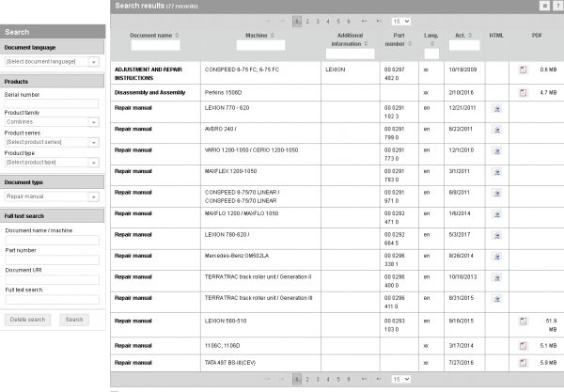Screen dimensions: 564x392
Task: Go to page 5 in bottom pager
Action: 338,380
